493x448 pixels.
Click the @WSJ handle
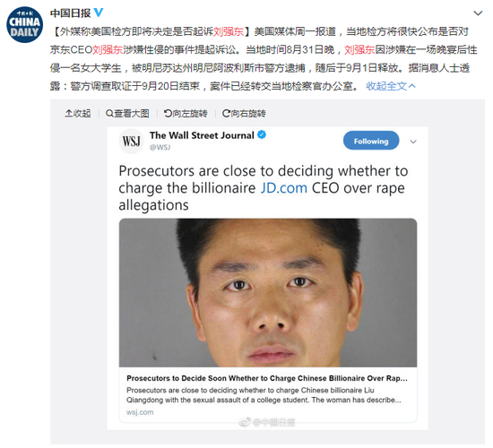(x=160, y=147)
